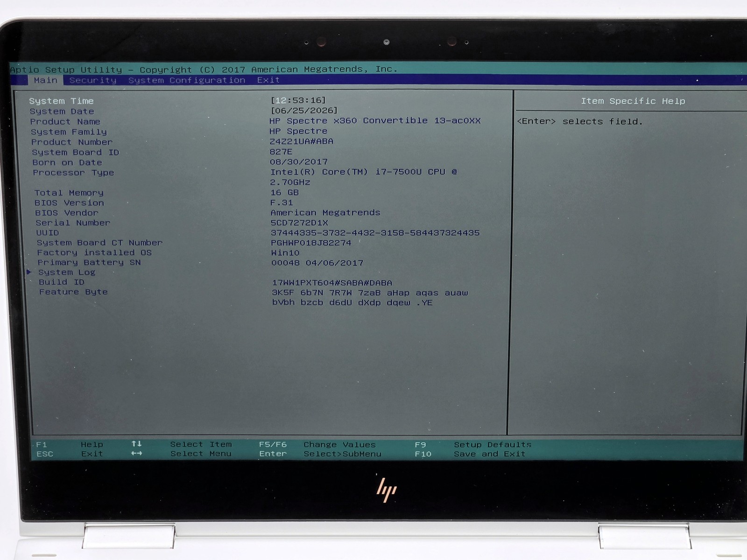Screen dimensions: 747x560
Task: Click the Feature Byte label
Action: [73, 292]
